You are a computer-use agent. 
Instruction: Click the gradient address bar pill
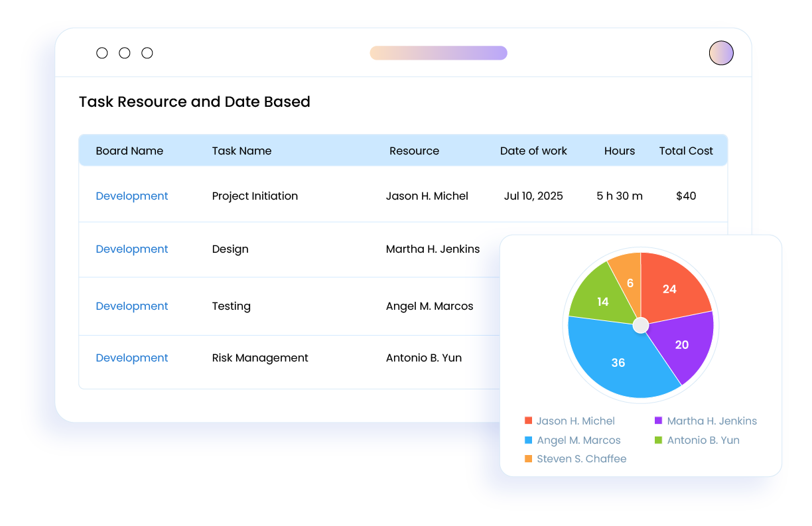click(x=438, y=53)
